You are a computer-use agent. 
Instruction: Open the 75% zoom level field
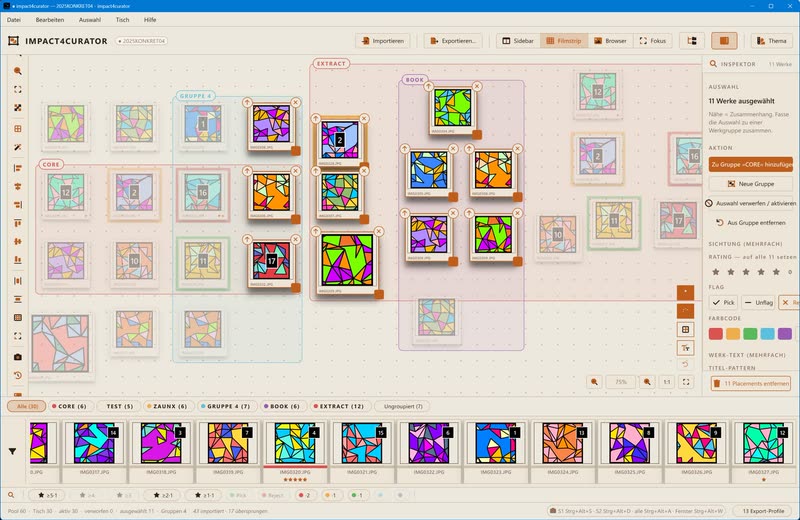pyautogui.click(x=620, y=382)
